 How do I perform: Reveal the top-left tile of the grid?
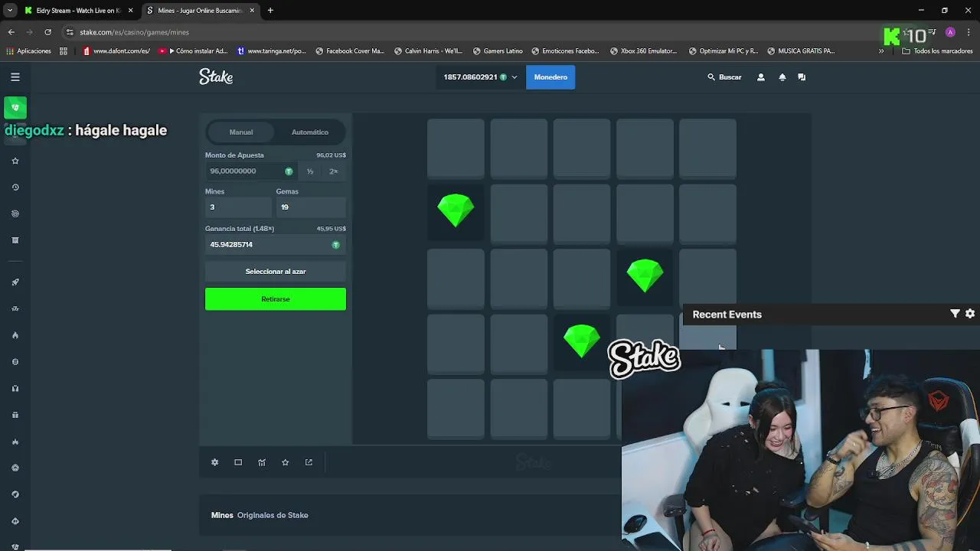[456, 148]
